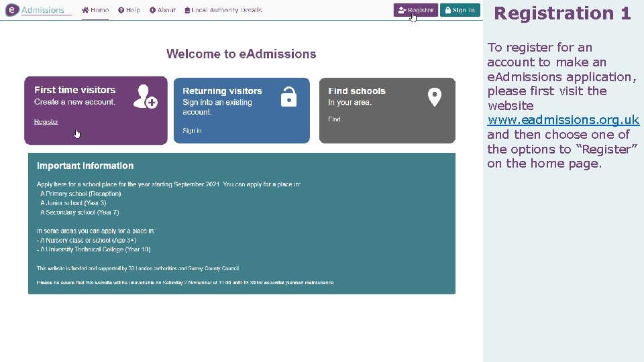Click the 'Create a new account.' text
This screenshot has height=362, width=644.
click(74, 102)
